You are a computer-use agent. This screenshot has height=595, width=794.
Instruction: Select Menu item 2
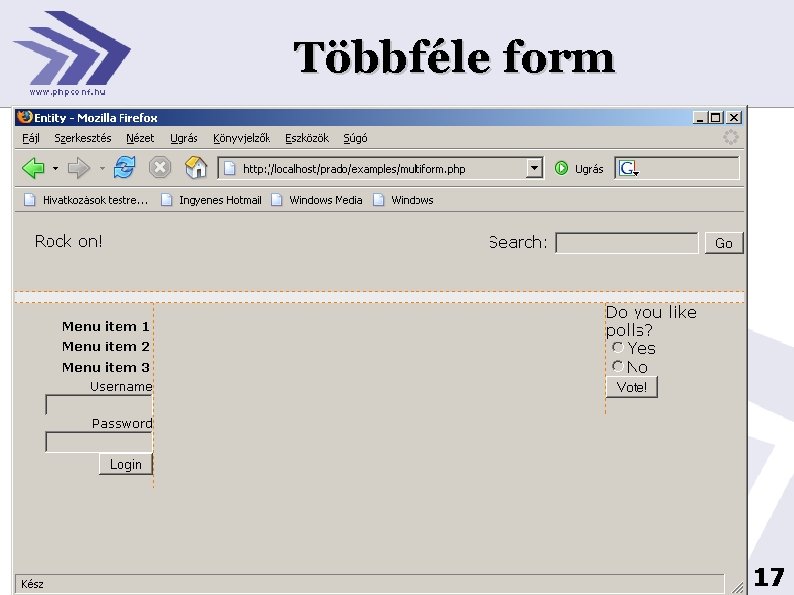coord(105,347)
